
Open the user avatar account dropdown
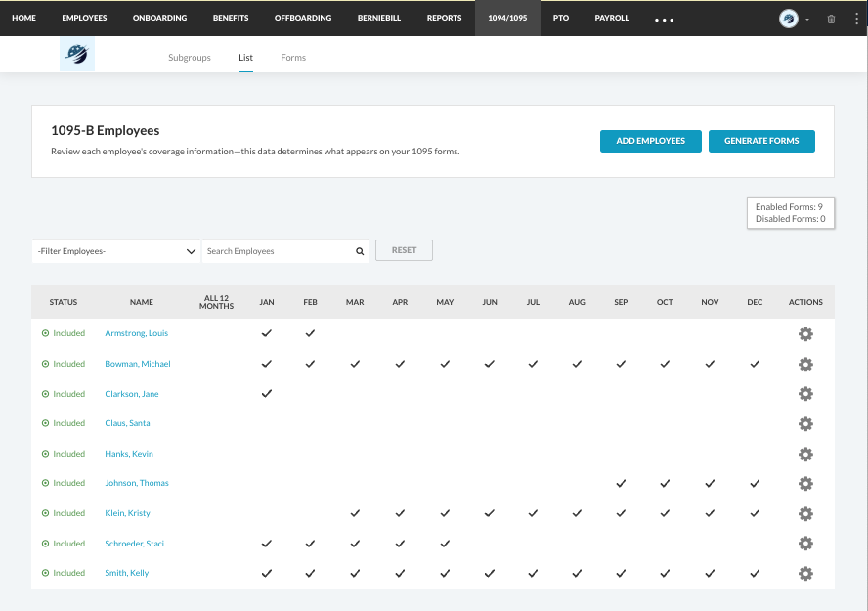pyautogui.click(x=794, y=19)
